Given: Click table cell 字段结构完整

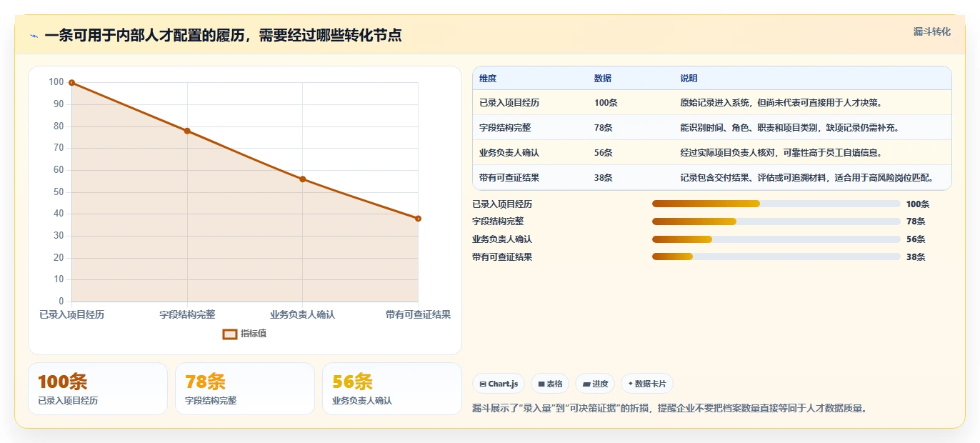Looking at the screenshot, I should click(505, 128).
